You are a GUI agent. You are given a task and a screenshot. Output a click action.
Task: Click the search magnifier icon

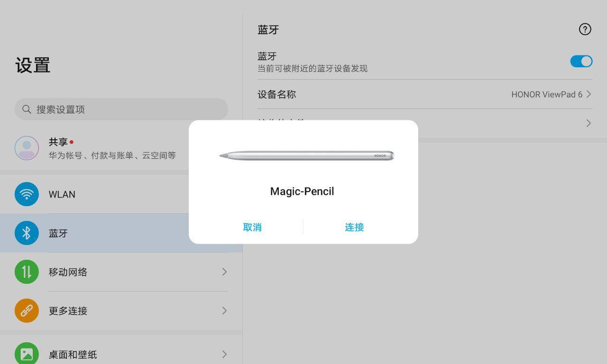27,109
